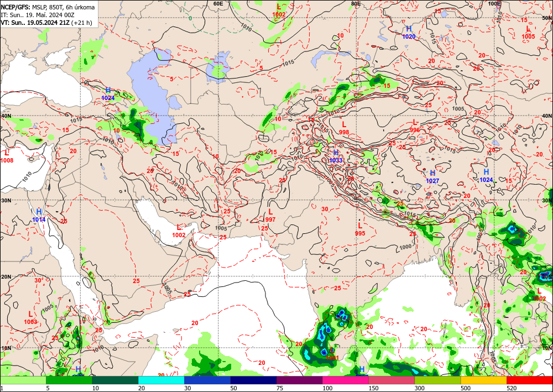The image size is (553, 392).
Task: Click the legend value '50'
Action: pos(234,388)
